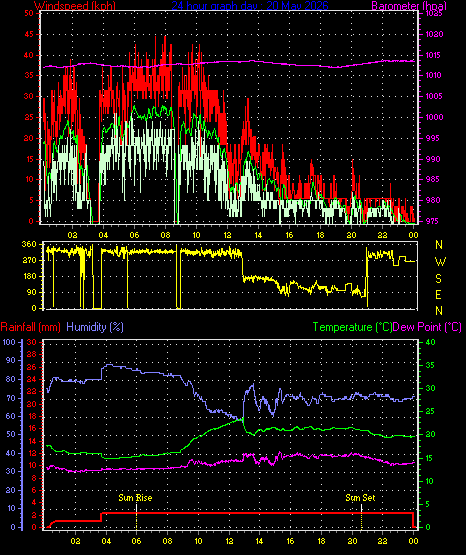
Task: Click the 50 windspeed scale value
Action: (29, 13)
